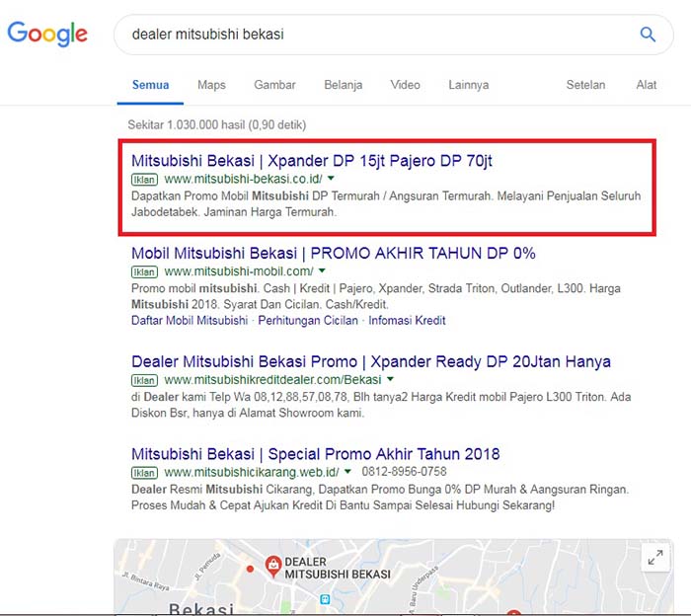Image resolution: width=691 pixels, height=616 pixels.
Task: Expand the map with fullscreen icon
Action: pos(654,558)
